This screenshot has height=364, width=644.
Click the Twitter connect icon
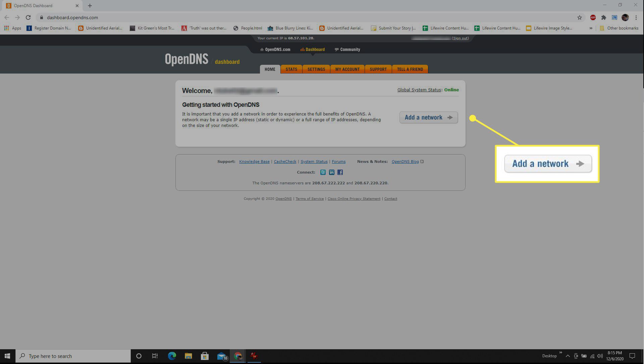(x=322, y=172)
